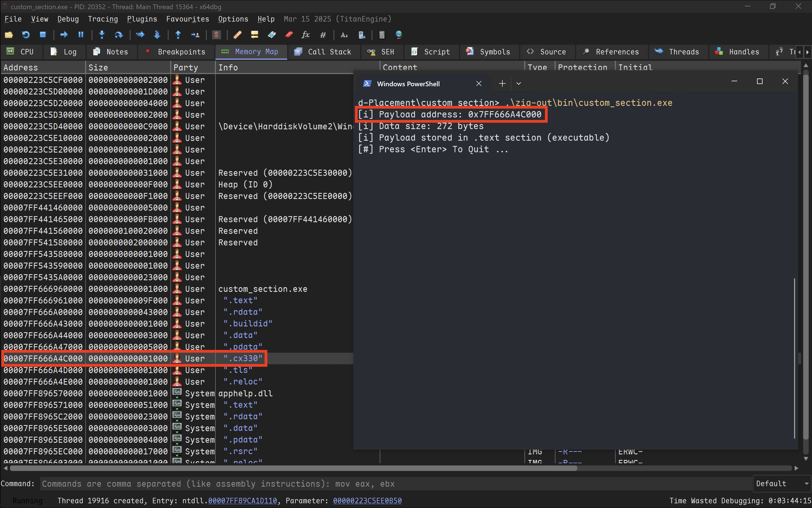812x508 pixels.
Task: Click inside the Command input field
Action: [x=396, y=483]
